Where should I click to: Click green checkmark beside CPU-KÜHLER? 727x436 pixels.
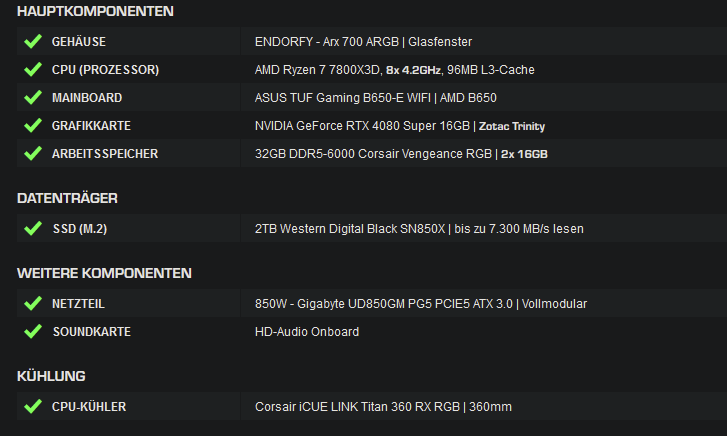tap(33, 406)
